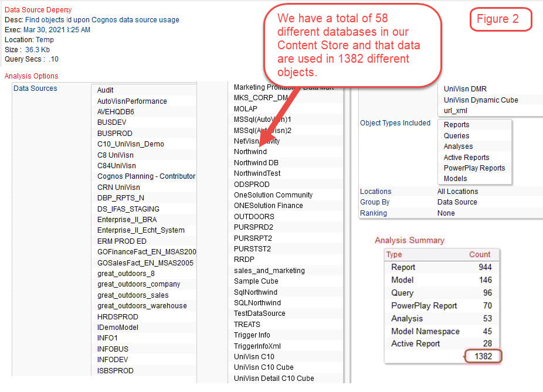Screen dimensions: 543x392
Task: Click the ERM PROD ED entry
Action: [121, 241]
